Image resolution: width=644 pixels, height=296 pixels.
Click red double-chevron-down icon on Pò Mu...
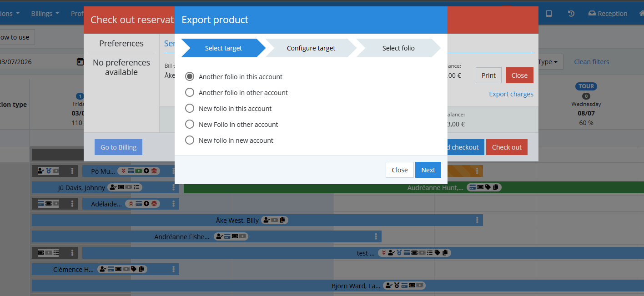123,171
